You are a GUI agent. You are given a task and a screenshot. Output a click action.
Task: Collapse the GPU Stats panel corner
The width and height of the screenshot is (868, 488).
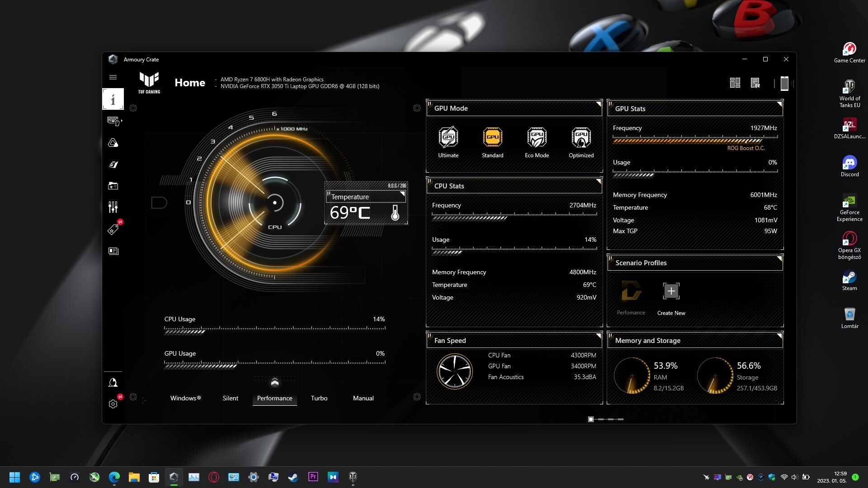pyautogui.click(x=779, y=104)
